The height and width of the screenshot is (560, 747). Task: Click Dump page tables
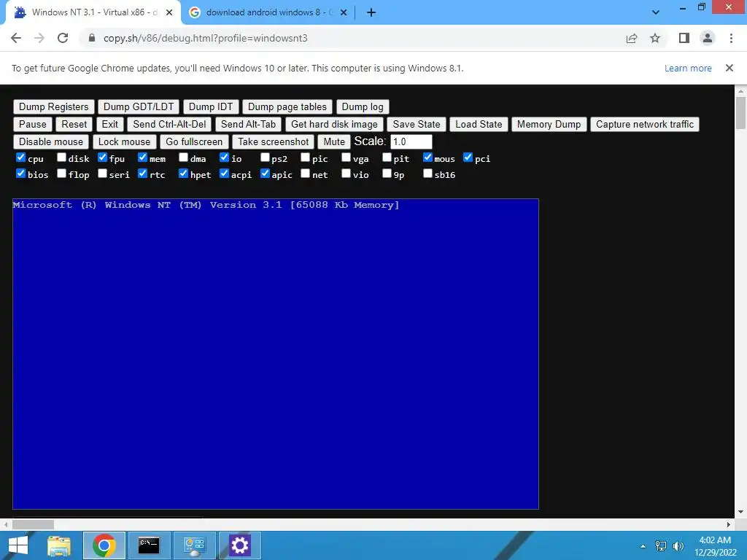point(287,106)
